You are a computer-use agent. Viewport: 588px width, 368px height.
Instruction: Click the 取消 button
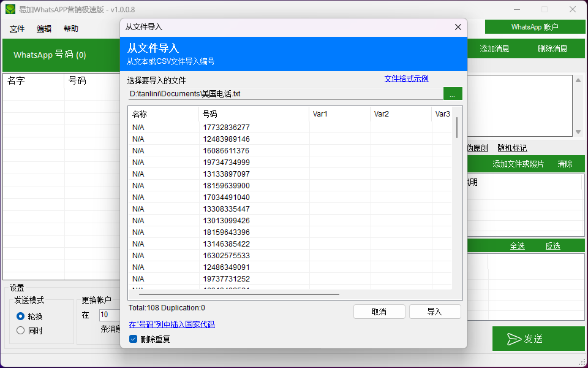[379, 312]
